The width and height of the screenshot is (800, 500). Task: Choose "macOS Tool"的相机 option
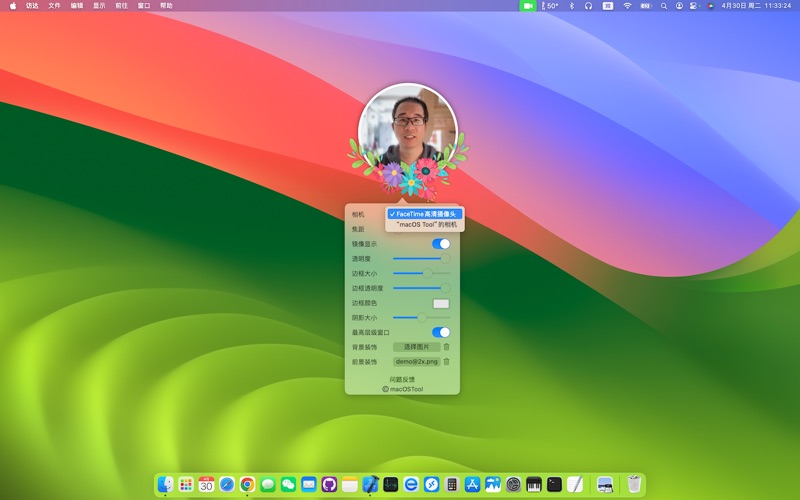tap(425, 225)
